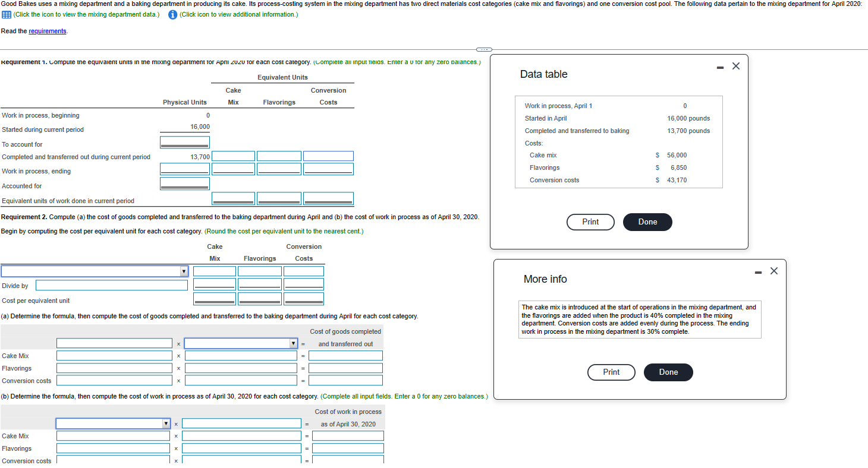
Task: Click the Divide by input field
Action: [111, 284]
